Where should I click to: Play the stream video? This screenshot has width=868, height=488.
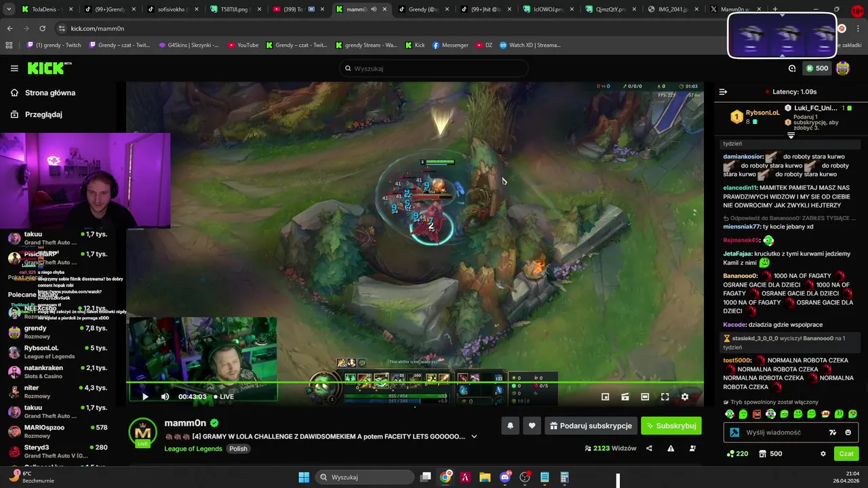pyautogui.click(x=144, y=396)
